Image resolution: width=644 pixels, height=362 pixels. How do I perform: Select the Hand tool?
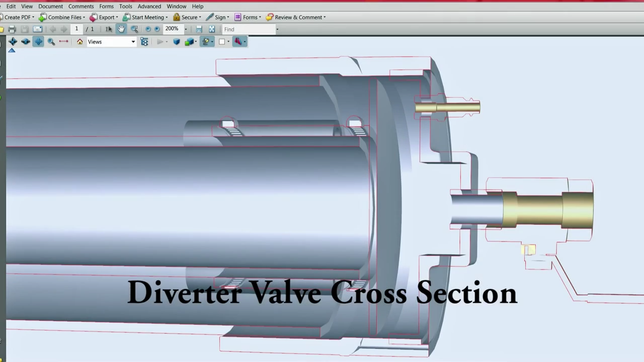point(121,29)
